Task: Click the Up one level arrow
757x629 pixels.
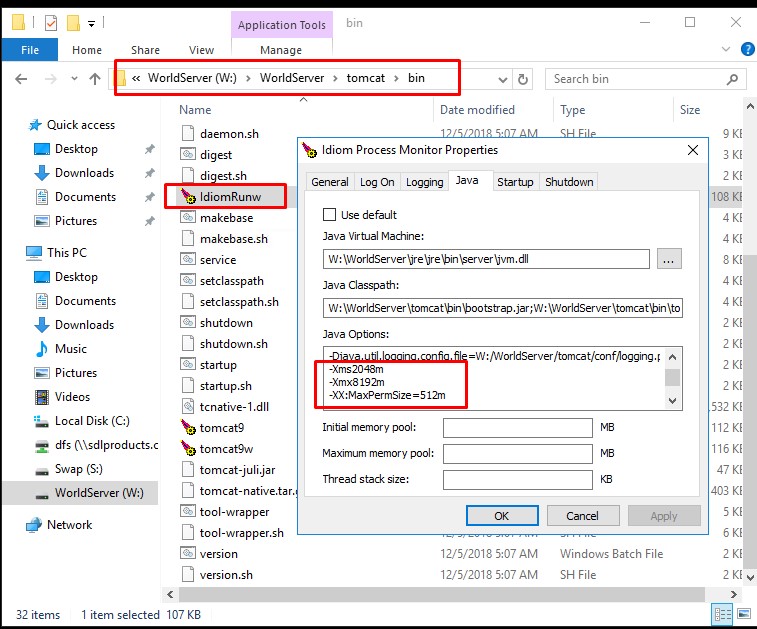Action: pos(95,79)
